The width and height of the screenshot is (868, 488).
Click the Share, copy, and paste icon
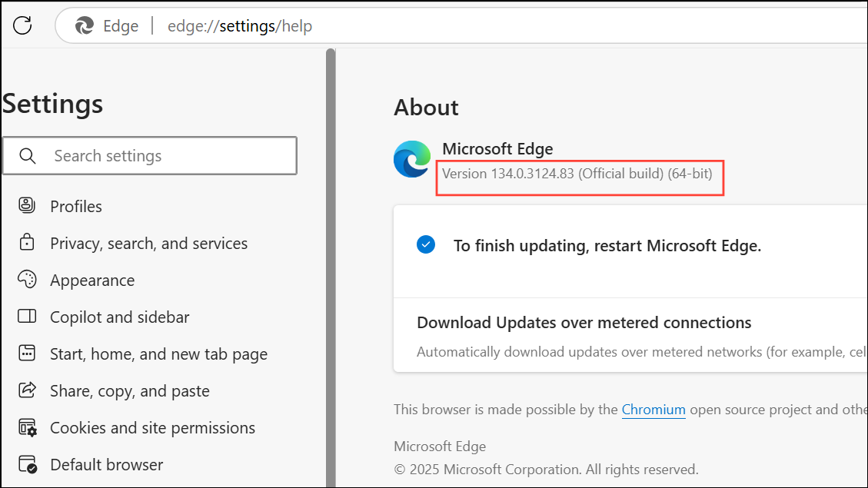[26, 390]
